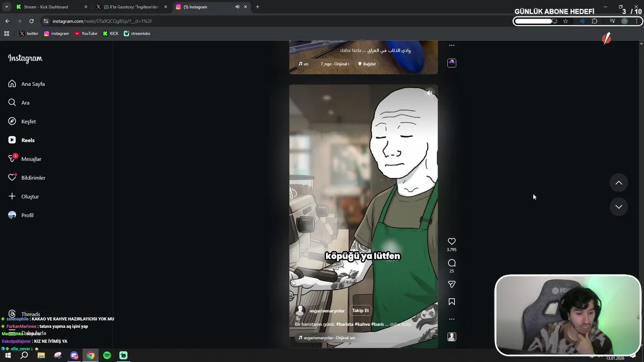Mute the Instagram tab via speaker icon
644x362 pixels.
[x=237, y=7]
